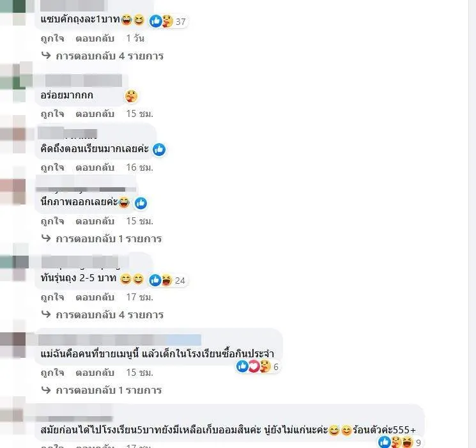Reply to the แม่ฉันคือคนที่ขายเมนูนี้ comment

(x=95, y=373)
